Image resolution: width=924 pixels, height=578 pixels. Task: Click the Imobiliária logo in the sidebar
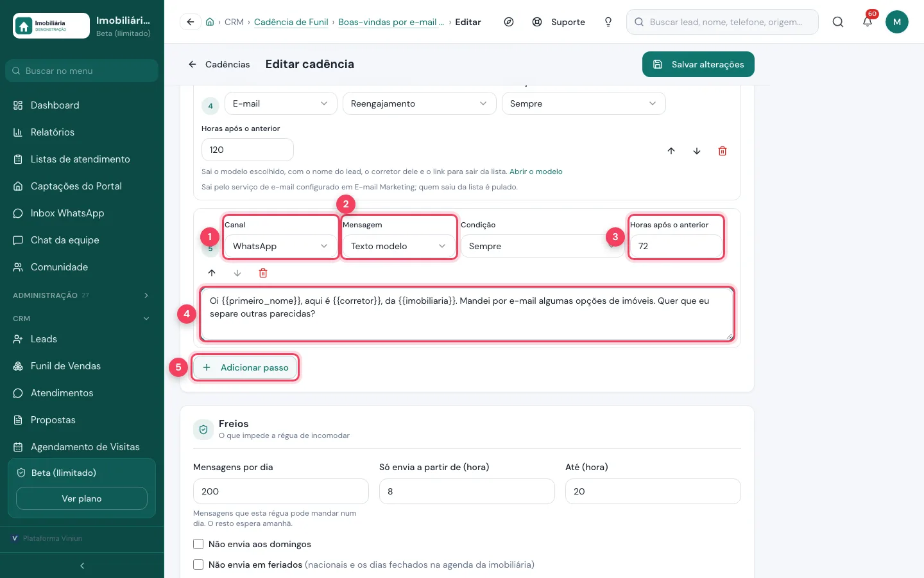(51, 26)
